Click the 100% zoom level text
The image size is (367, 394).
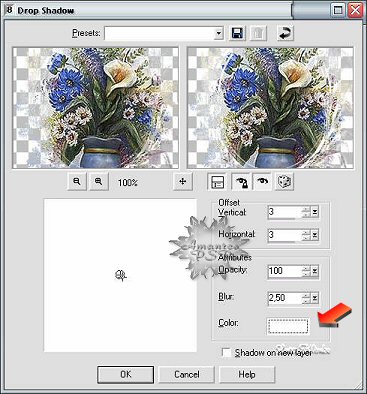point(128,183)
